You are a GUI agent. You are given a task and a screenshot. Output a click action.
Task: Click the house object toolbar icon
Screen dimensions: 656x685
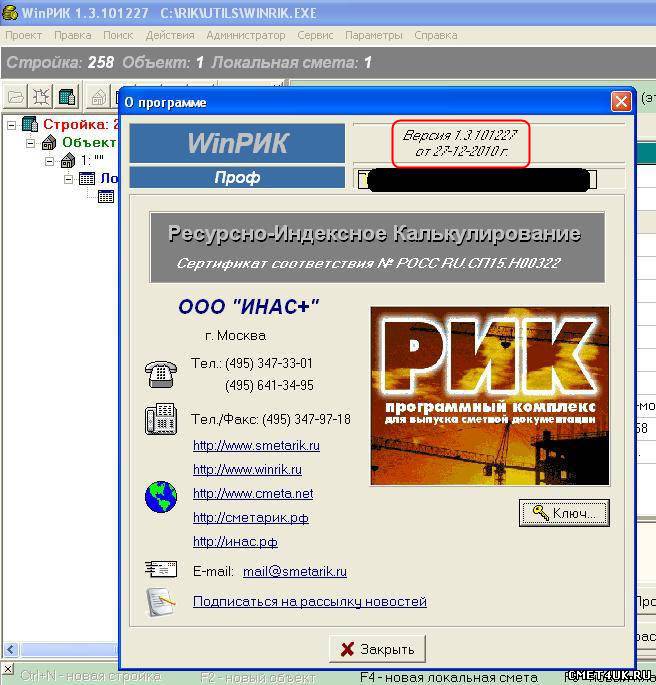coord(99,97)
